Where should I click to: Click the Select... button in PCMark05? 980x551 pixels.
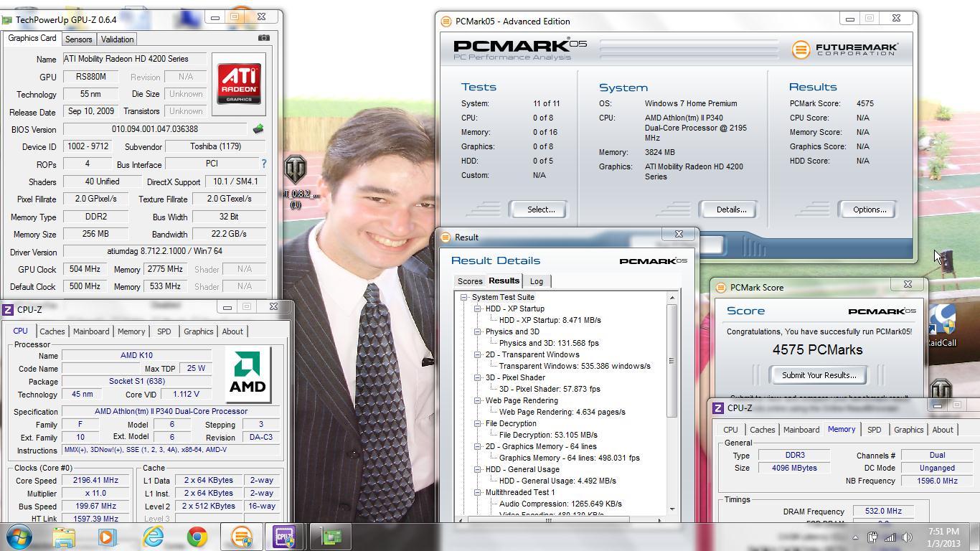pyautogui.click(x=540, y=209)
